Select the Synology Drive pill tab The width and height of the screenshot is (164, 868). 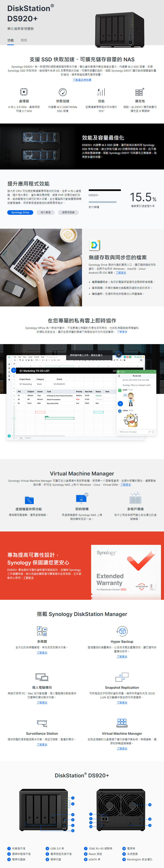20,212
